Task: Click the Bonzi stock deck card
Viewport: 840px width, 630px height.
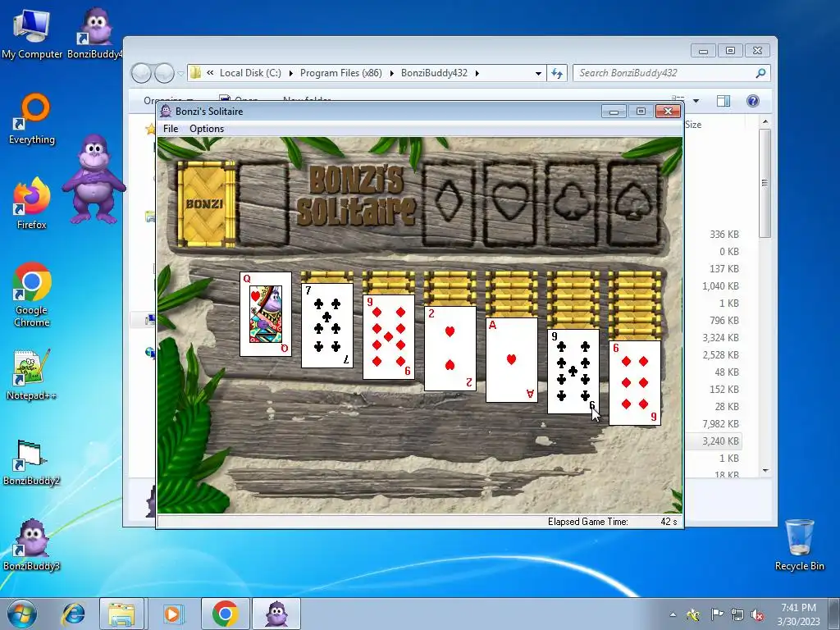Action: 206,204
